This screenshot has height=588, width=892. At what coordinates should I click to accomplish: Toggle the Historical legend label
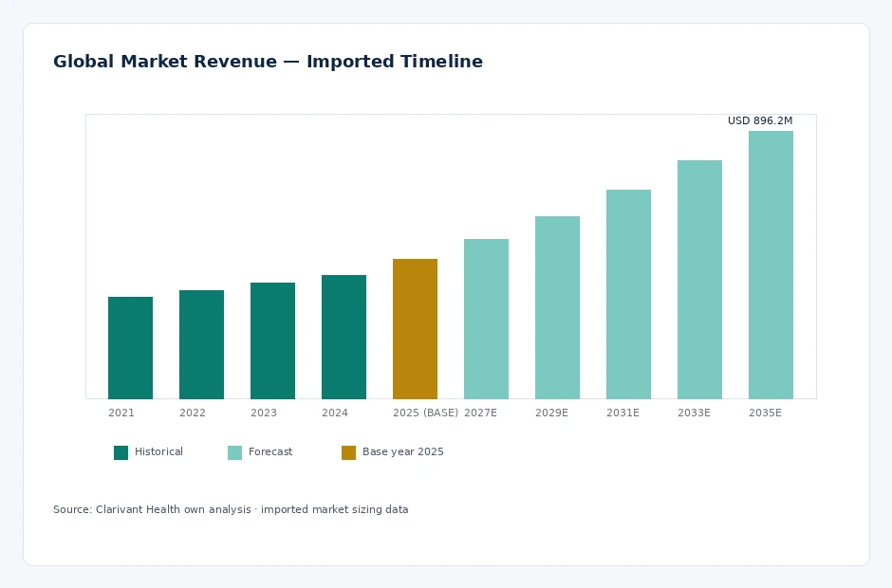[158, 451]
